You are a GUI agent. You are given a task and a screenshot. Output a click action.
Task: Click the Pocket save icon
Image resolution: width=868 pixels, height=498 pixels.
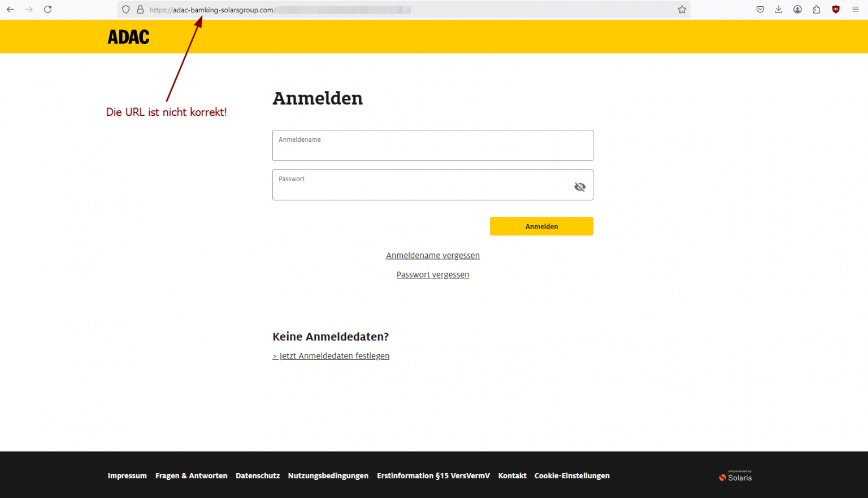pyautogui.click(x=760, y=9)
